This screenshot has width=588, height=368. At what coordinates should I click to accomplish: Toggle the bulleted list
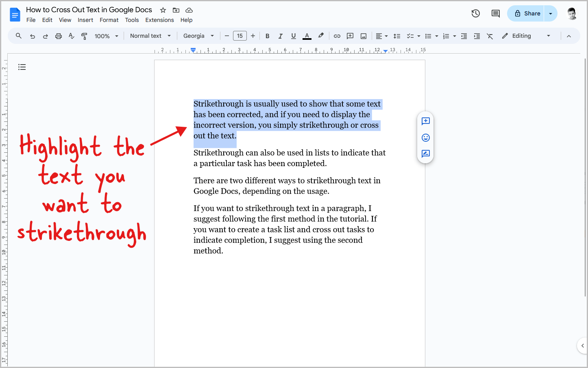(428, 36)
